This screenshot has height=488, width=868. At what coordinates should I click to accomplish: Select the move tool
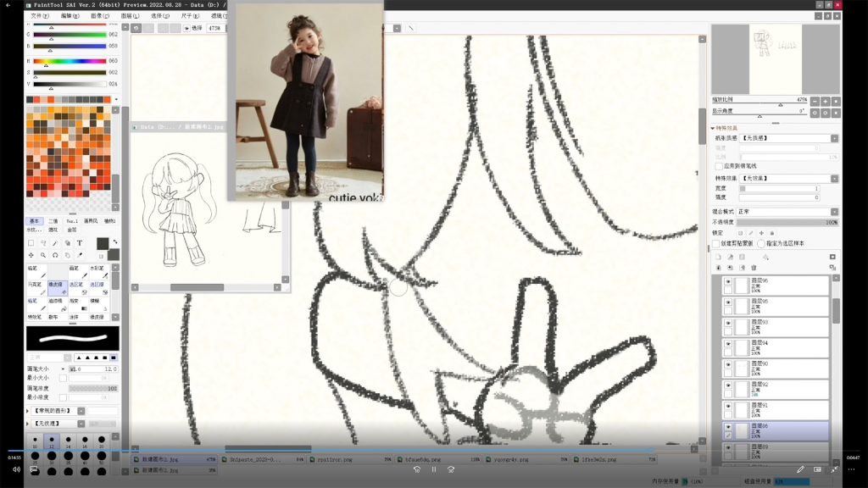click(31, 254)
